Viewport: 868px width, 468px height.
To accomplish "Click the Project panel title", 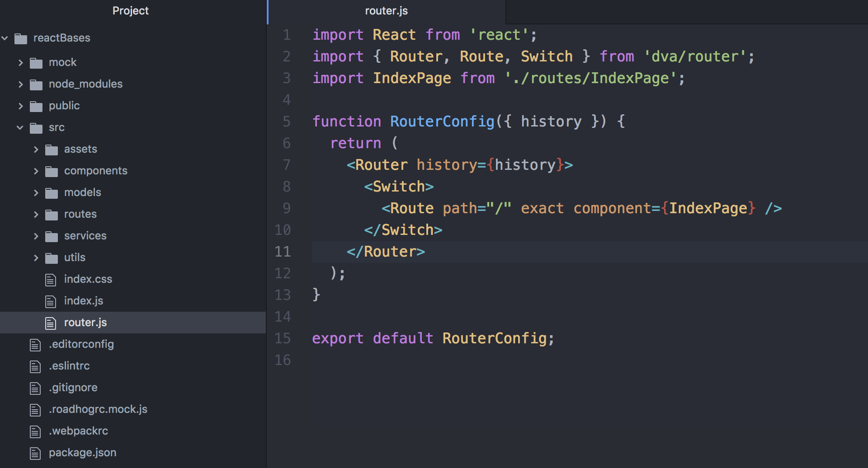I will [x=131, y=10].
